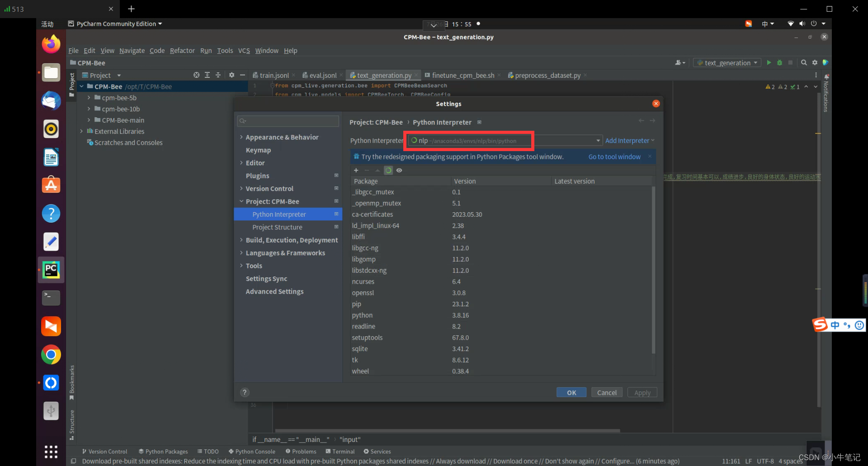
Task: Toggle early releases eye icon in package toolbar
Action: 399,171
